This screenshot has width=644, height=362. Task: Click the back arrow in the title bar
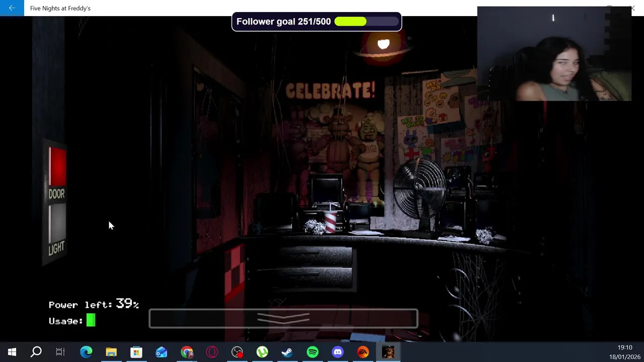point(12,8)
